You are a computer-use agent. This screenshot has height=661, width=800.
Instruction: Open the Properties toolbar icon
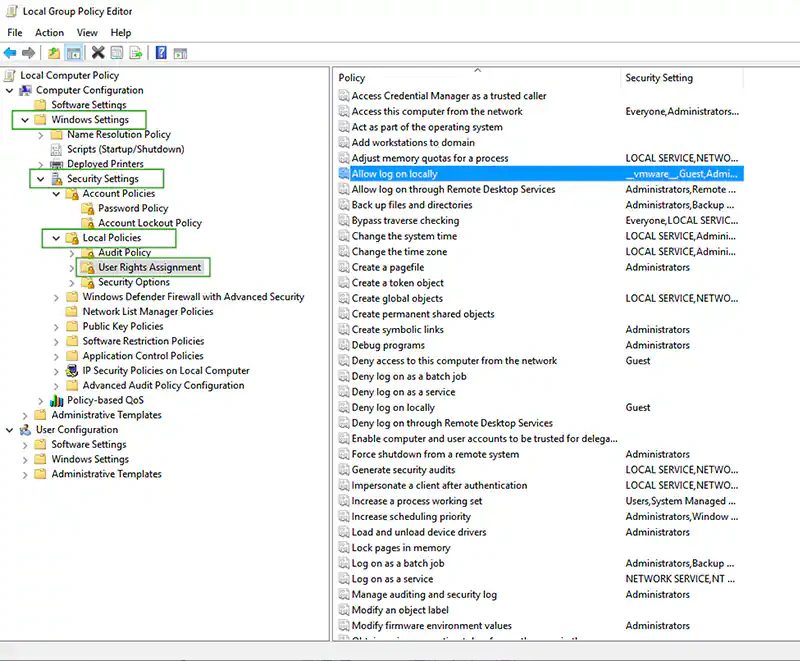click(117, 53)
